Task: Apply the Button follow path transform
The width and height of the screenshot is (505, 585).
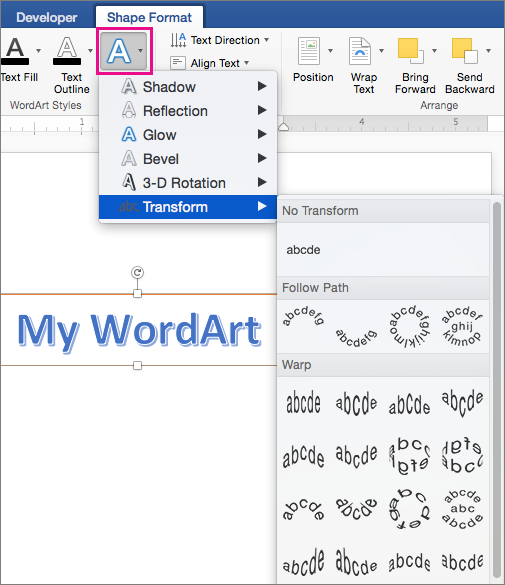Action: tap(462, 326)
